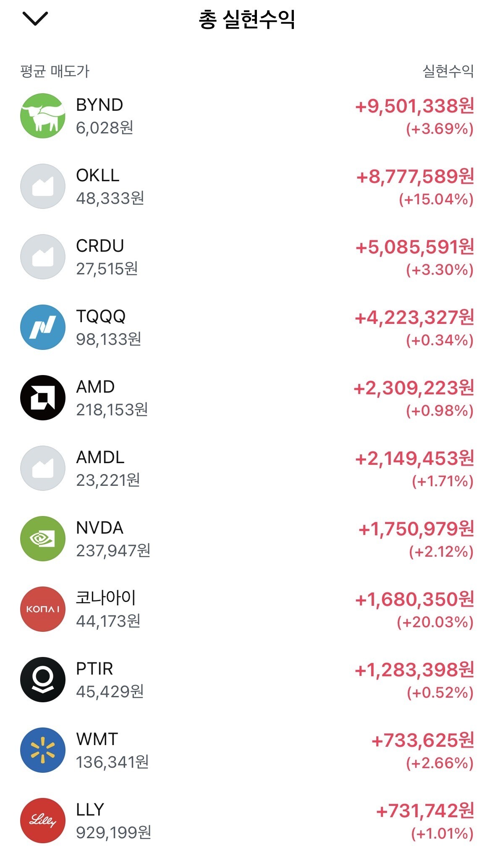
Task: Open the OKLL ticker name
Action: [x=98, y=175]
